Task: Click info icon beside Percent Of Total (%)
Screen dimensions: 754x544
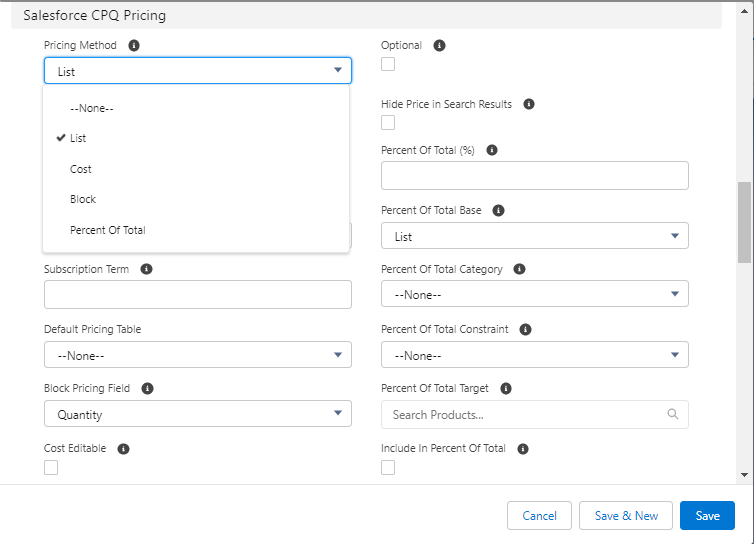Action: pos(491,150)
